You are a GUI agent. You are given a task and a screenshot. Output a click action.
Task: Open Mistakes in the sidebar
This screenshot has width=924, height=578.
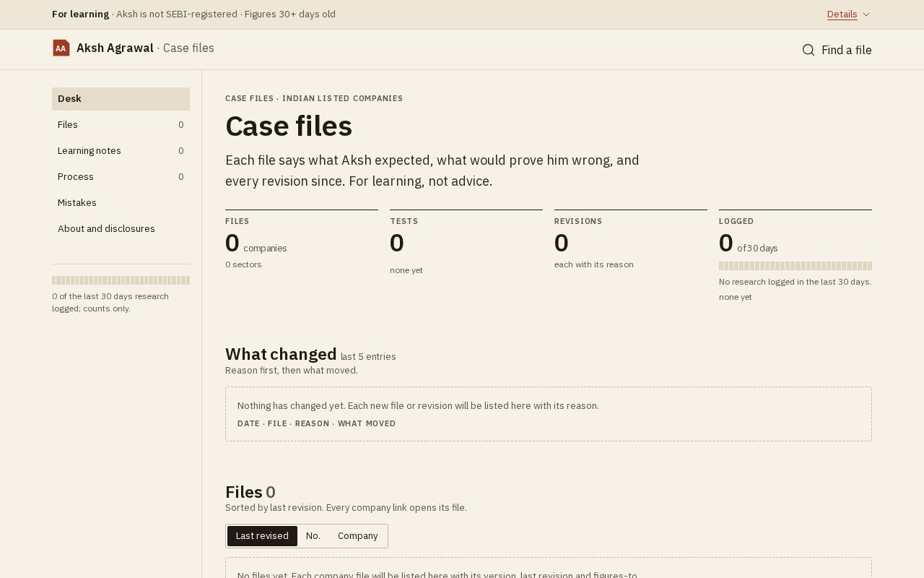click(121, 203)
